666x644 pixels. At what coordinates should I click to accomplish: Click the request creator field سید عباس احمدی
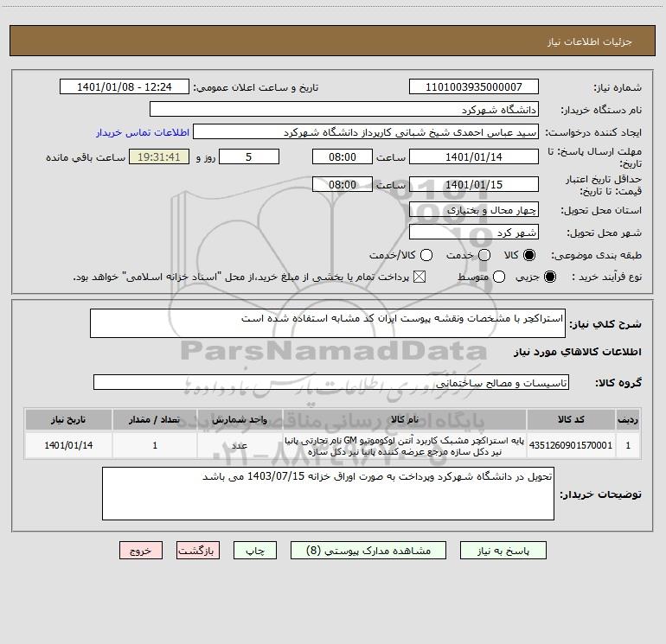pyautogui.click(x=366, y=131)
